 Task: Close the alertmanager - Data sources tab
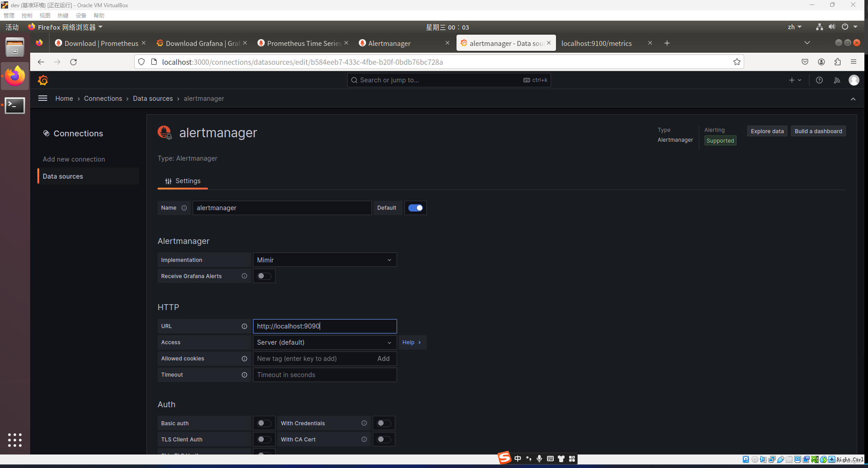[x=549, y=43]
